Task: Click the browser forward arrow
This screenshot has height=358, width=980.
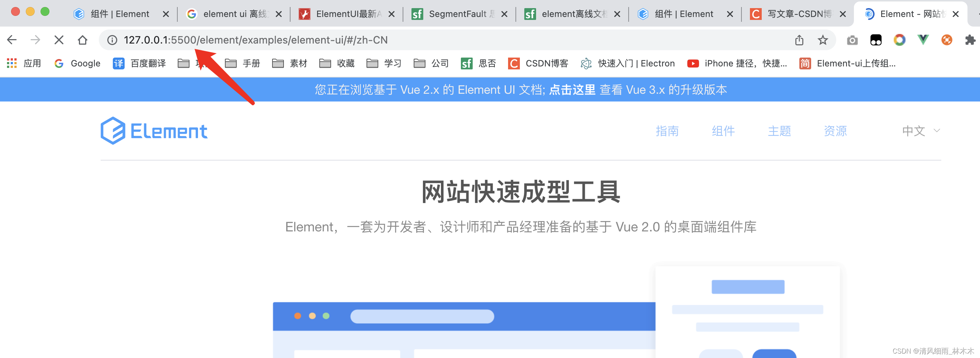Action: (x=35, y=40)
